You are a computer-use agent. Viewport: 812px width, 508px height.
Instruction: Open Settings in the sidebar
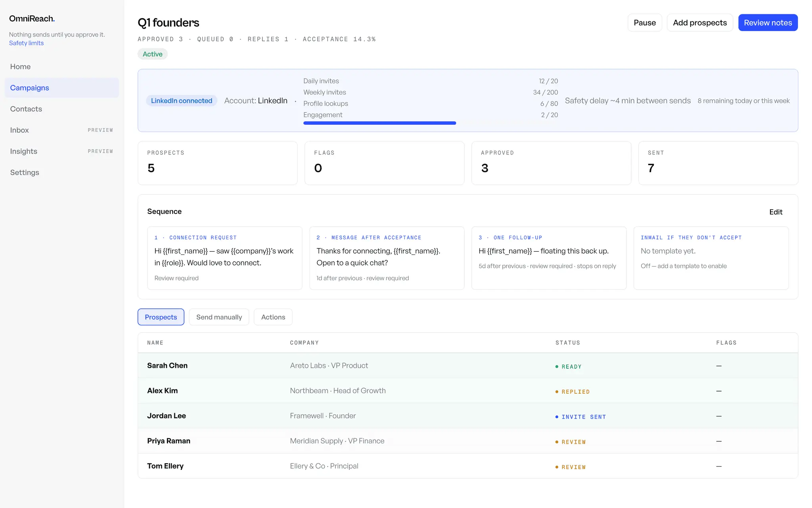click(61, 172)
